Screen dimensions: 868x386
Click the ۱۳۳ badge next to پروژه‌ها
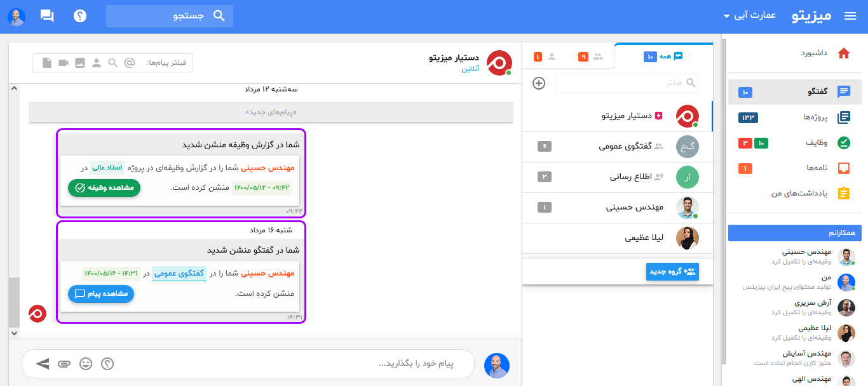point(748,117)
